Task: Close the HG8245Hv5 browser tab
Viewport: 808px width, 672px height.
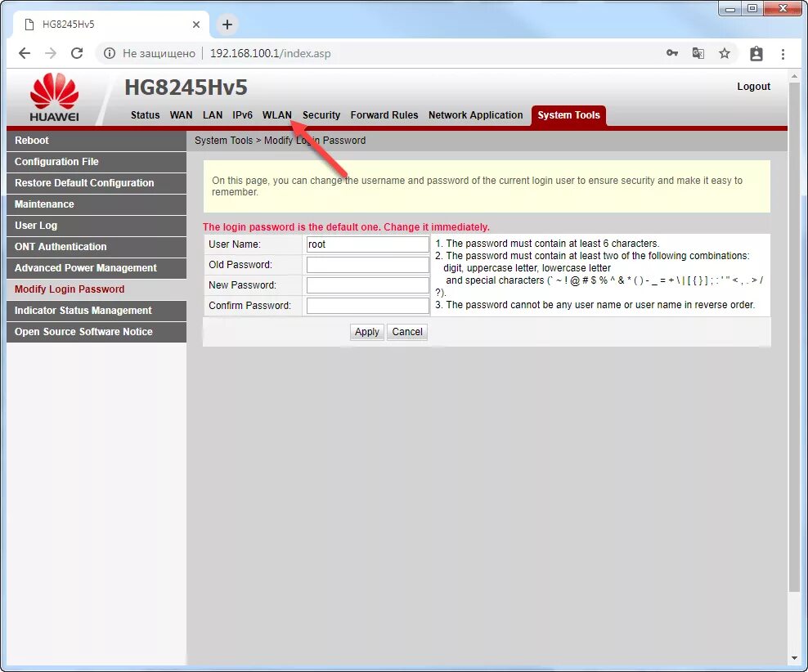Action: point(195,25)
